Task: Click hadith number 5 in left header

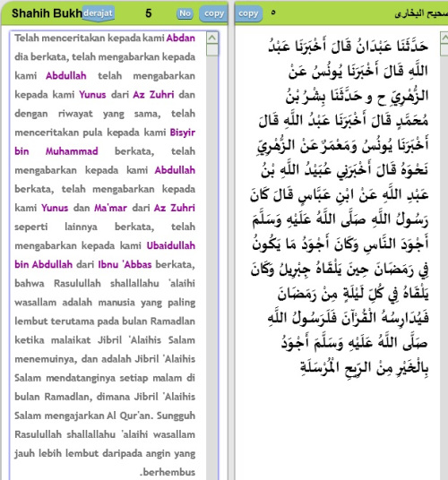Action: point(149,13)
